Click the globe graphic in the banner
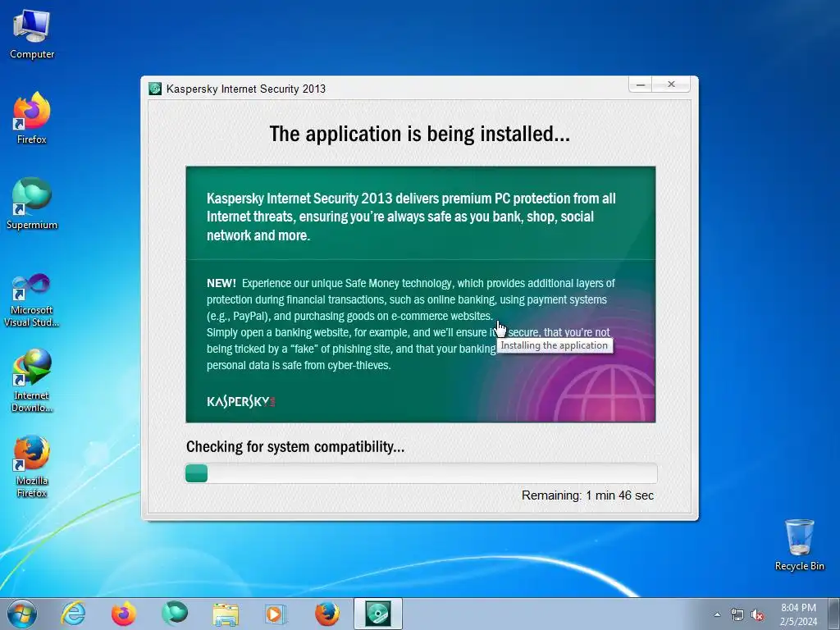Viewport: 840px width, 630px height. pos(605,393)
